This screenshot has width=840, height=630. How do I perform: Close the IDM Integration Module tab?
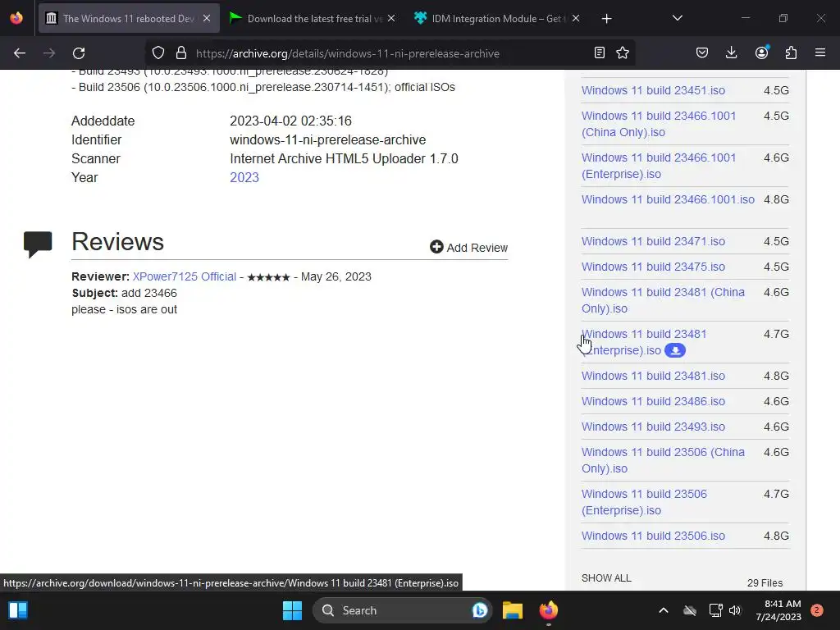point(576,19)
